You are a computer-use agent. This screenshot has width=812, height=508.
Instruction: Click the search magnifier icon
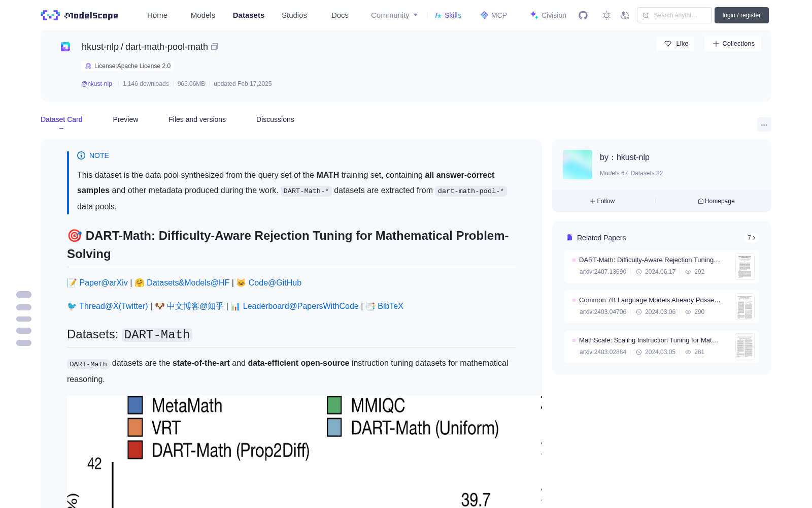[646, 15]
